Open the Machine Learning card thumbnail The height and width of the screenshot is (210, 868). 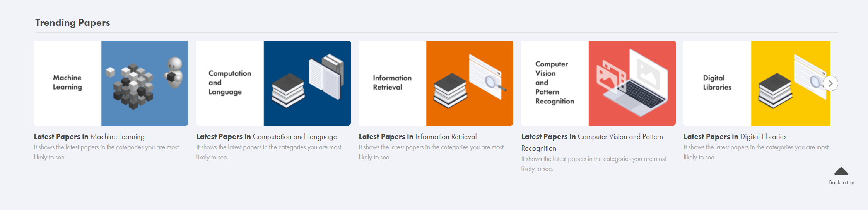click(x=111, y=83)
